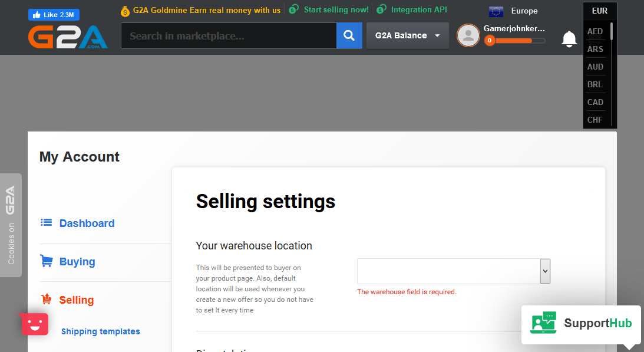Screen dimensions: 644x352
Task: Open notifications via the bell icon
Action: click(x=569, y=39)
